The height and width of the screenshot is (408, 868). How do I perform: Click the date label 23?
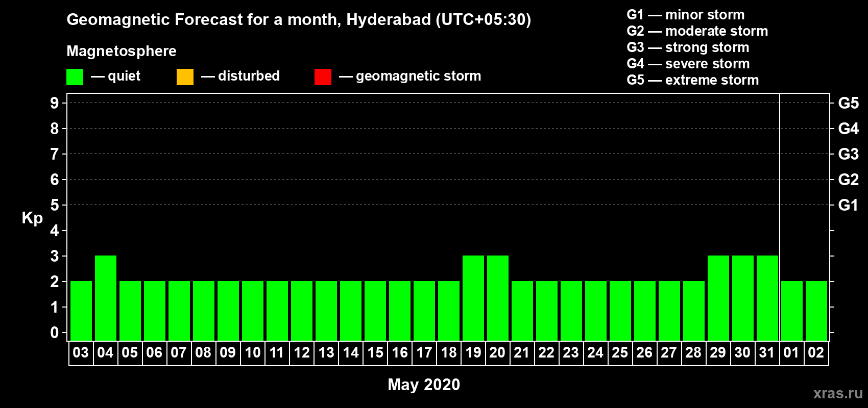pyautogui.click(x=571, y=352)
